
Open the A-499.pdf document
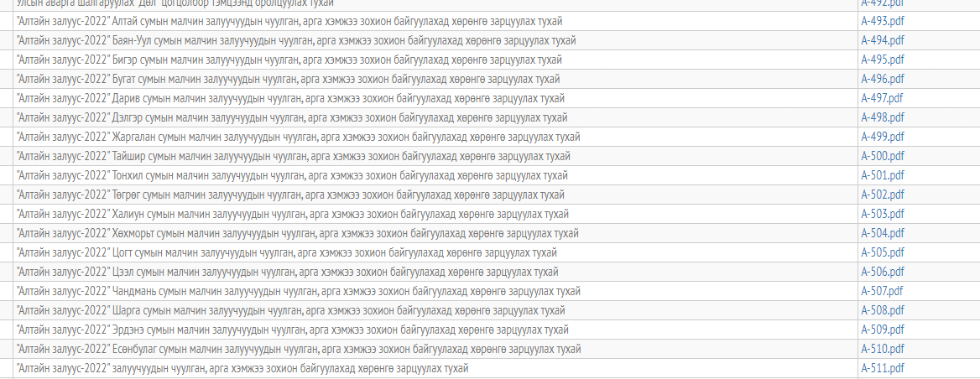[x=883, y=137]
